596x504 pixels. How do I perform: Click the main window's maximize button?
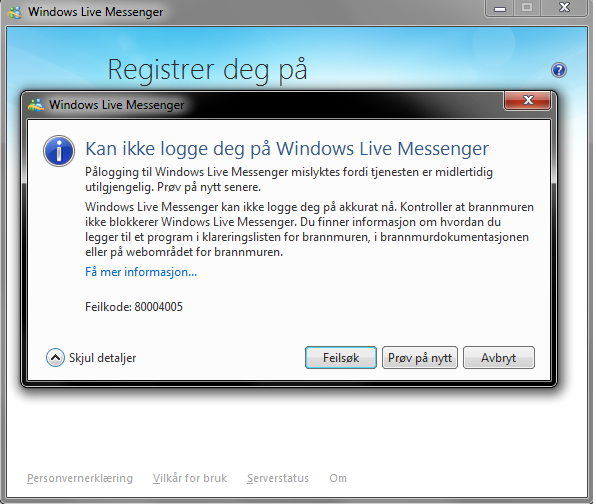point(527,8)
